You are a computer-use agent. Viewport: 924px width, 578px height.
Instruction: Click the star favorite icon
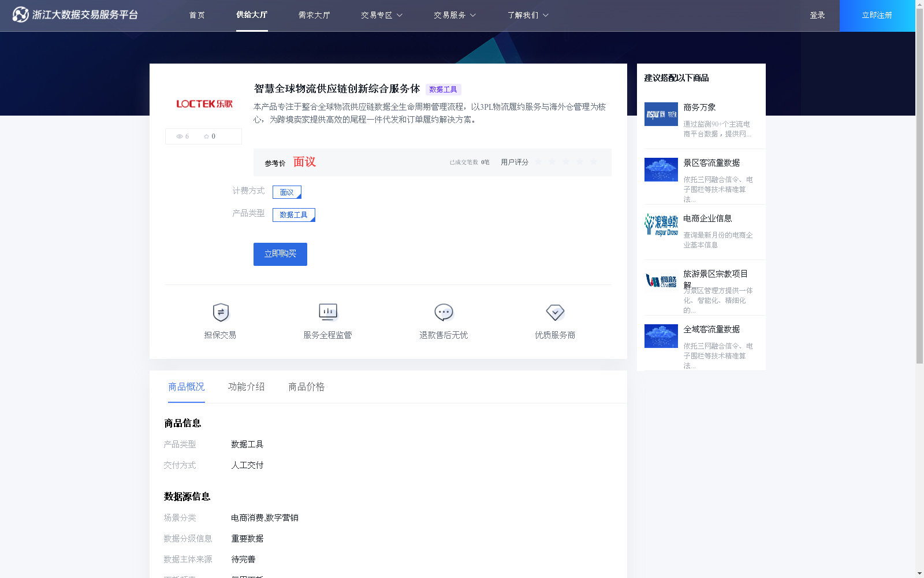click(206, 136)
